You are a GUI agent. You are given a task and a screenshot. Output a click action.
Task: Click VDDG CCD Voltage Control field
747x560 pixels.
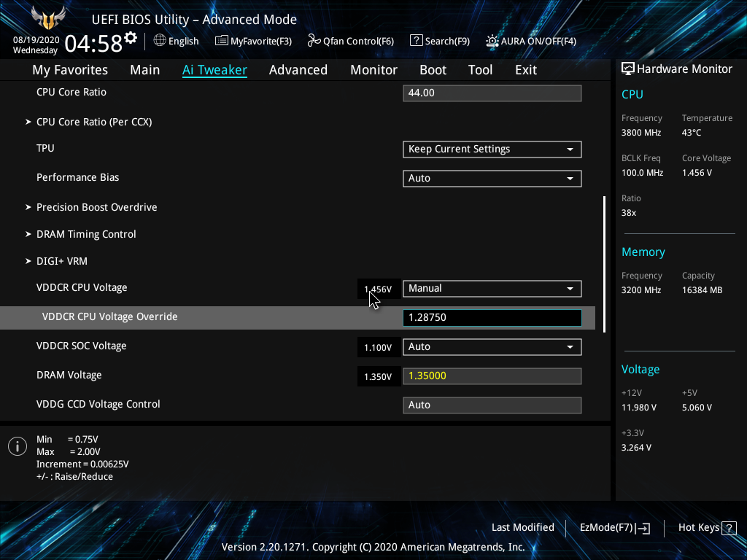tap(492, 405)
